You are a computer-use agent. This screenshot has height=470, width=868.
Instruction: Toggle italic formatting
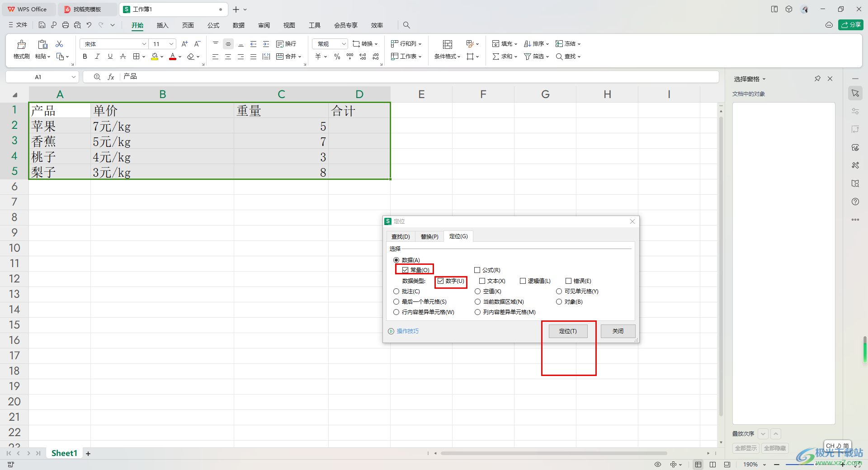click(x=97, y=56)
